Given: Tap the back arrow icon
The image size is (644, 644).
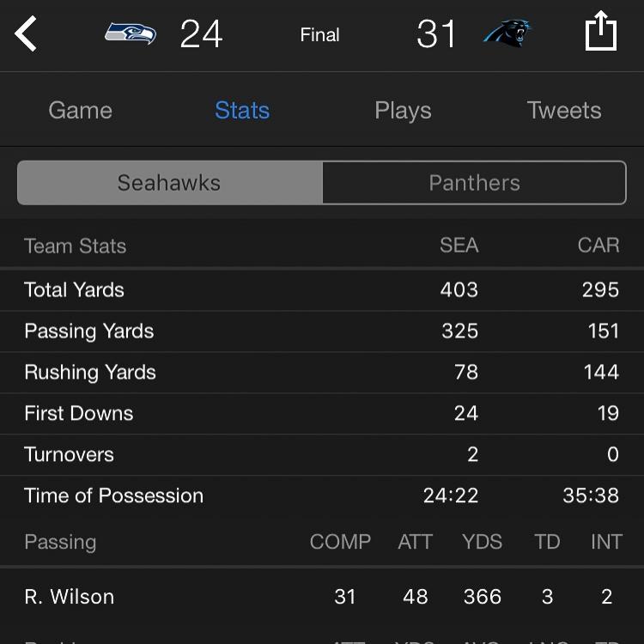Looking at the screenshot, I should point(26,33).
